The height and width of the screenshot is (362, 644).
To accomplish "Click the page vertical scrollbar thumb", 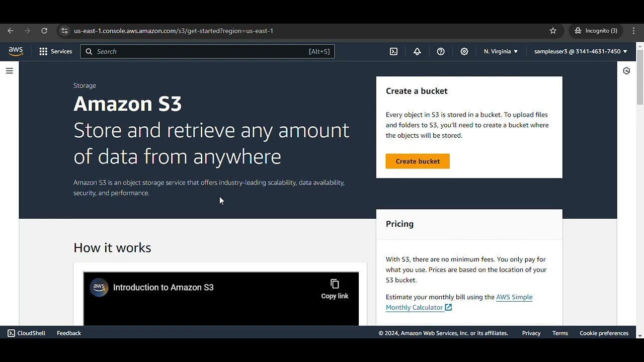I will (640, 77).
